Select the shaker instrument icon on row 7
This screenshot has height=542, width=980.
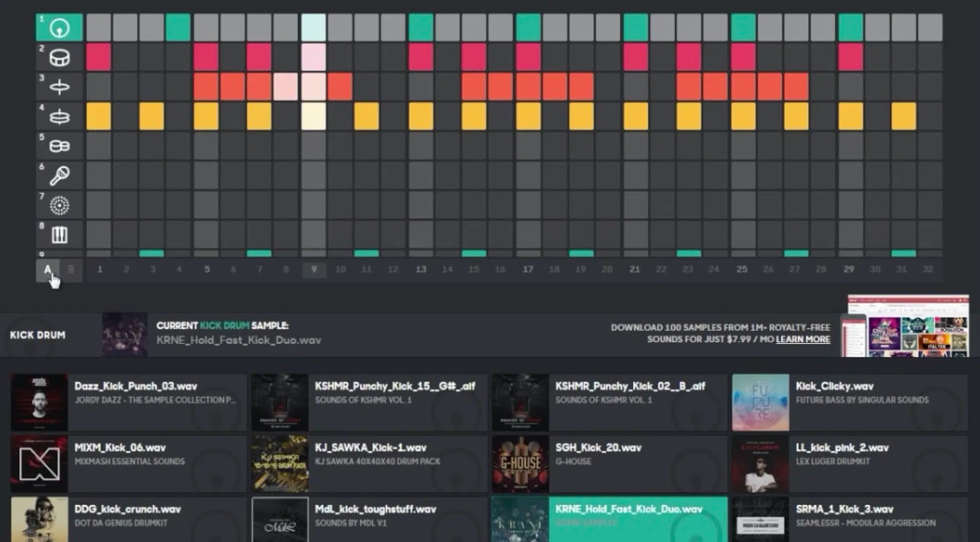pyautogui.click(x=60, y=204)
